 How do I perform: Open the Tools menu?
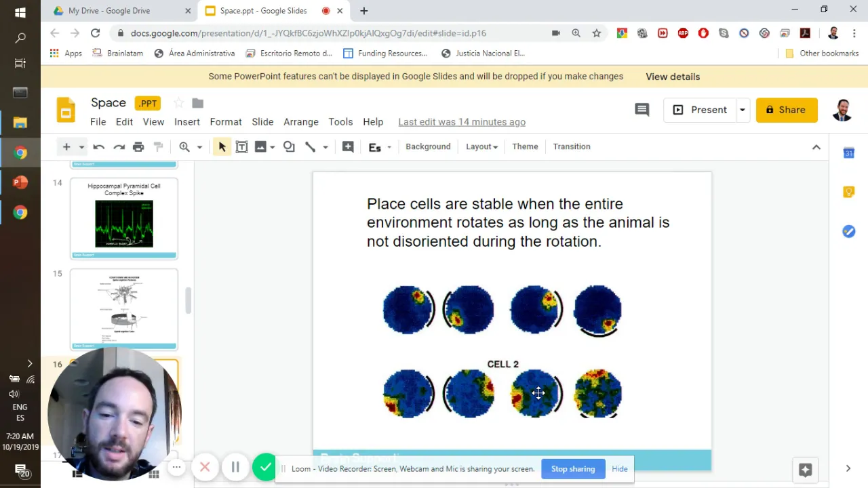(x=340, y=122)
